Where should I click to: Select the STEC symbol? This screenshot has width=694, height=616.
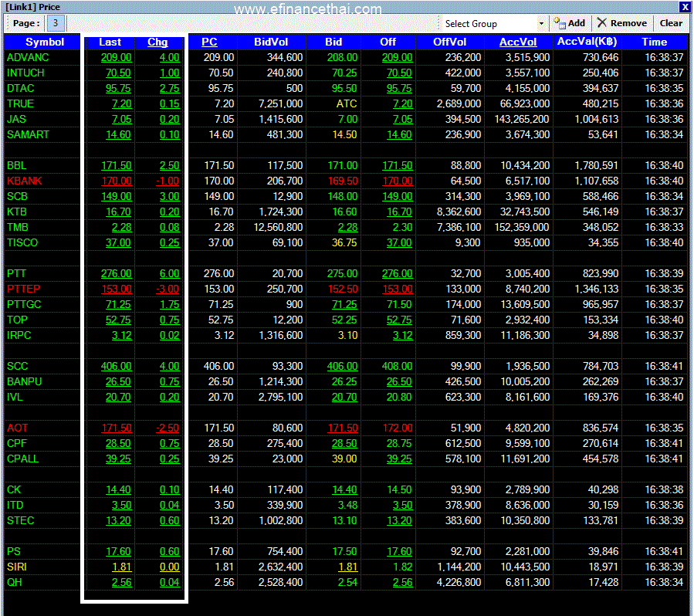(20, 521)
